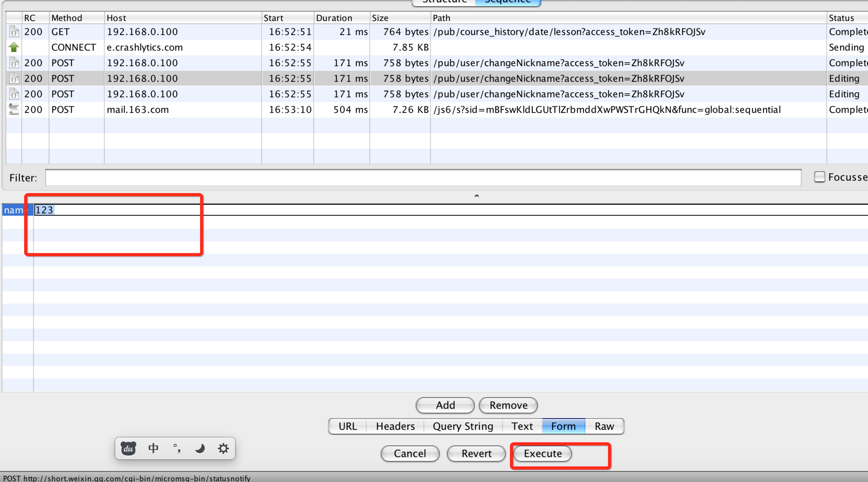Click the Baidu input method bear icon
This screenshot has width=868, height=482.
128,449
